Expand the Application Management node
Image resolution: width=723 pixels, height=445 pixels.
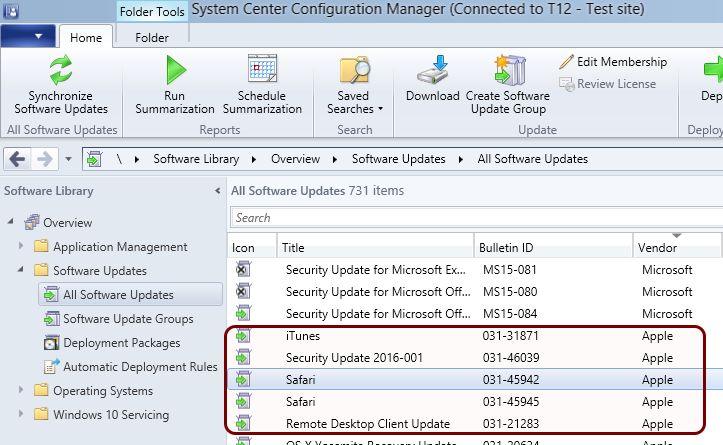[21, 246]
